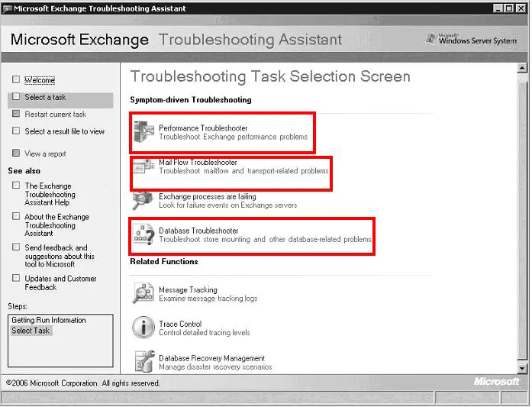Viewport: 532px width, 407px height.
Task: Maximize the Troubleshooting Assistant window
Action: 509,8
